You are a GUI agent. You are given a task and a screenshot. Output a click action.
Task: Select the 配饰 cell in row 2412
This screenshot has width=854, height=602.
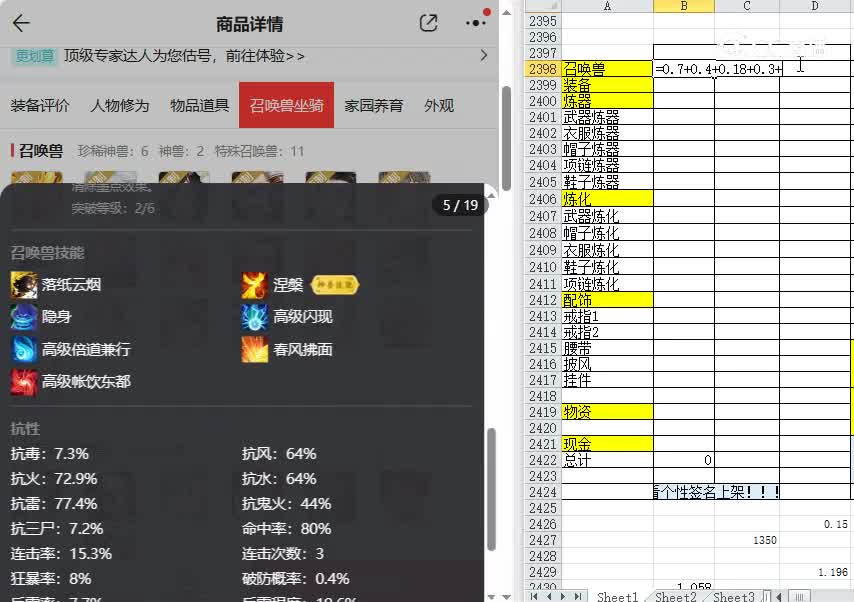pyautogui.click(x=607, y=300)
